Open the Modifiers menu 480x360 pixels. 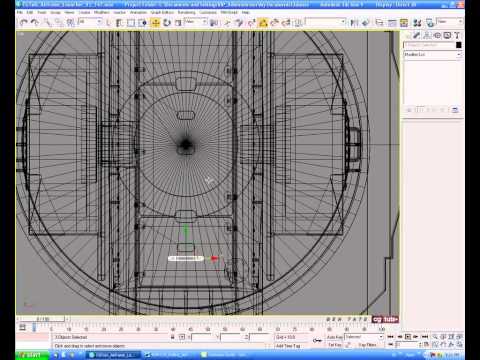tap(102, 12)
